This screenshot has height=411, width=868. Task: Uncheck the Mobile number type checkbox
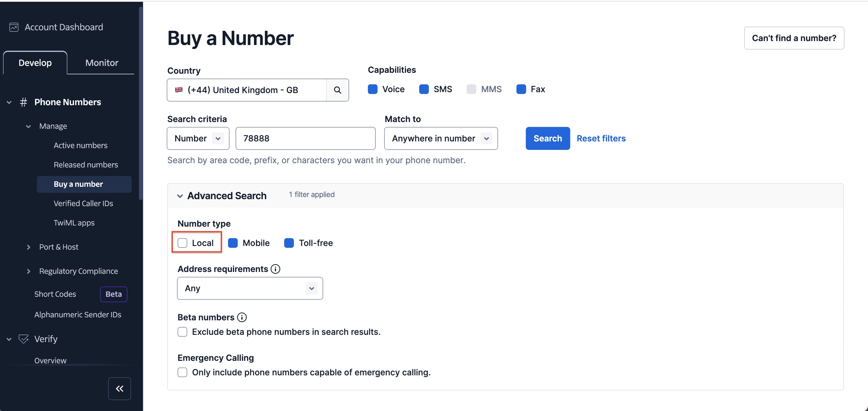coord(233,243)
